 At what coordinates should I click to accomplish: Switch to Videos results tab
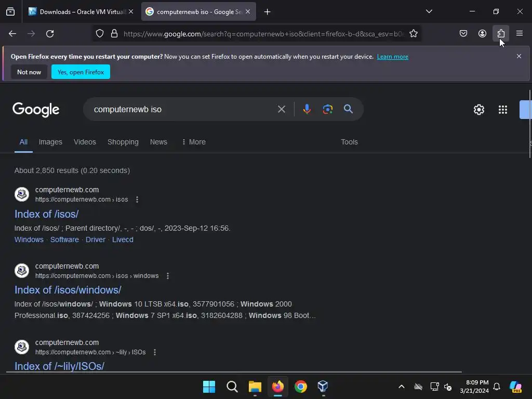[x=85, y=142]
